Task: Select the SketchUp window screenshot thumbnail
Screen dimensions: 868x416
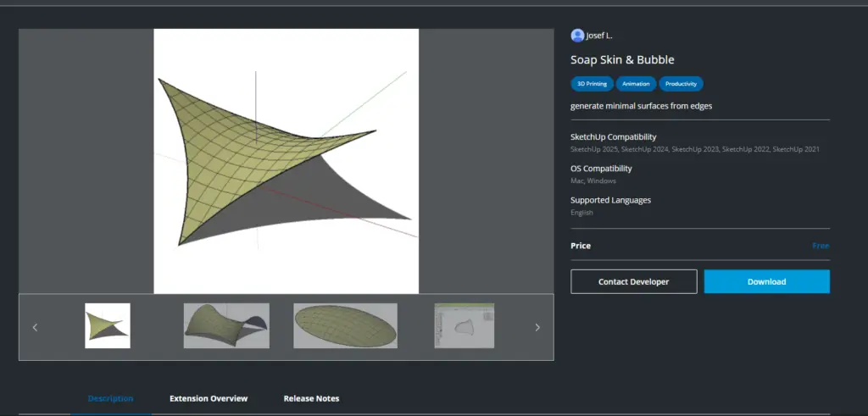Action: 464,326
